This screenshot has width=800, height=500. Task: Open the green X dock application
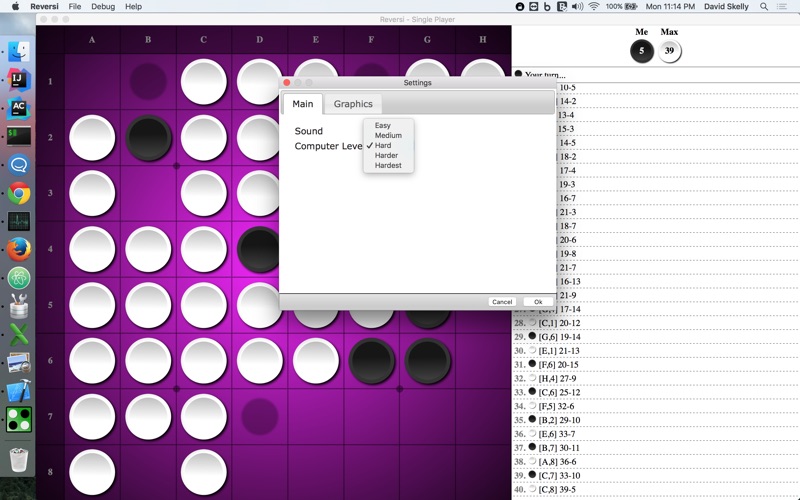pos(19,335)
